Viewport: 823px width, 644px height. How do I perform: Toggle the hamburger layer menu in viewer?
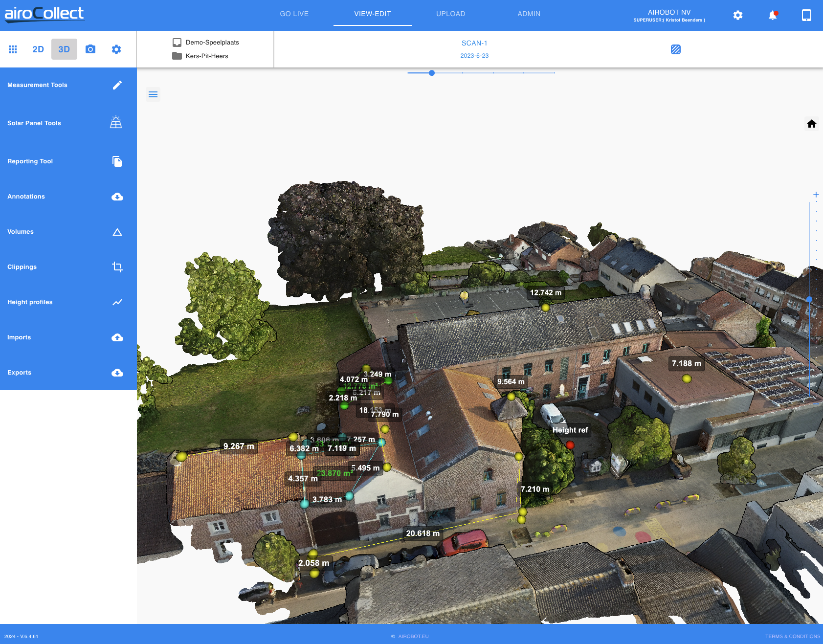(x=153, y=94)
